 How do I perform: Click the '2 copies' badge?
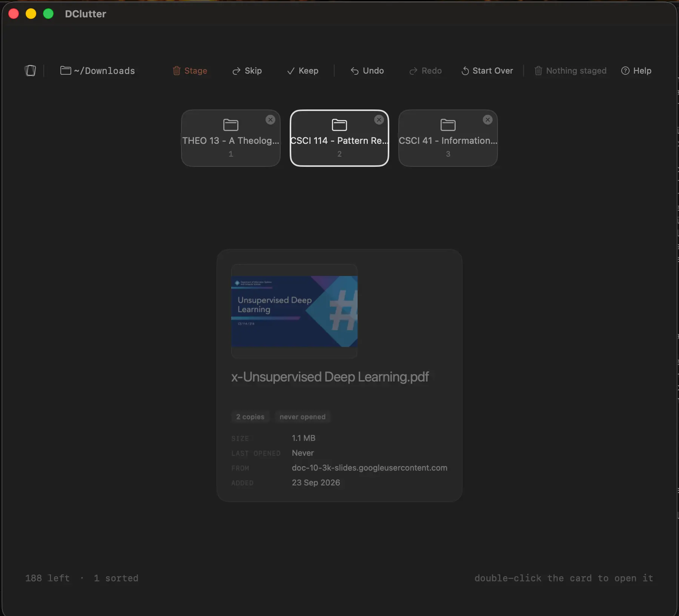click(x=250, y=417)
